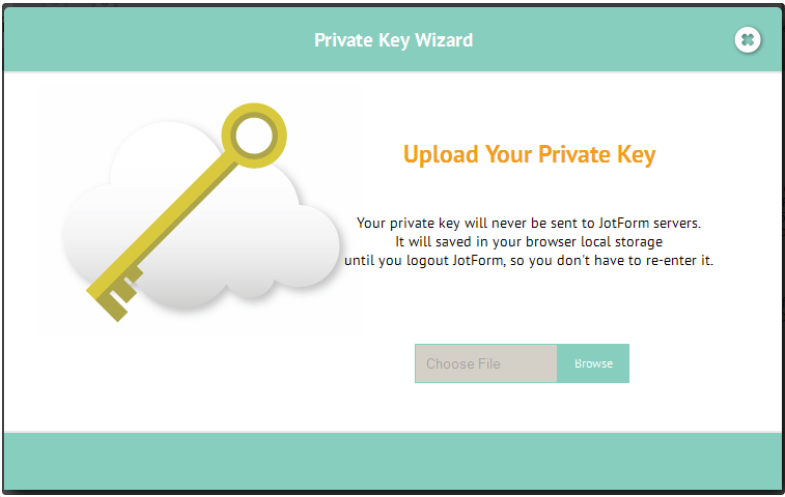Click the words 'until you' in last line
The width and height of the screenshot is (785, 497).
pos(373,261)
